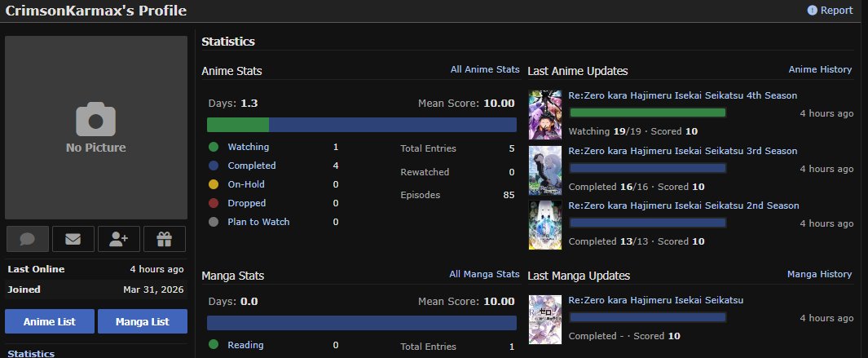Open Re:Zero 4th Season title link
The image size is (868, 358).
click(682, 95)
